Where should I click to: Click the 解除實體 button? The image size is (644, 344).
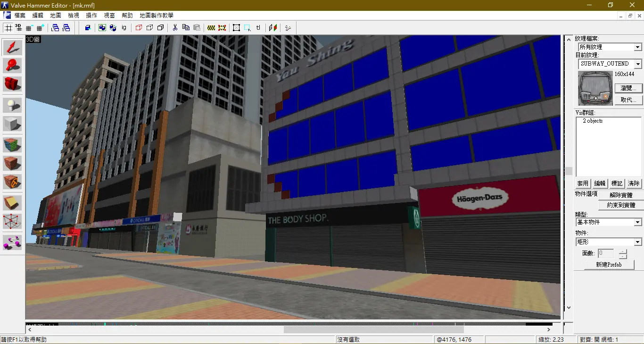click(x=621, y=195)
